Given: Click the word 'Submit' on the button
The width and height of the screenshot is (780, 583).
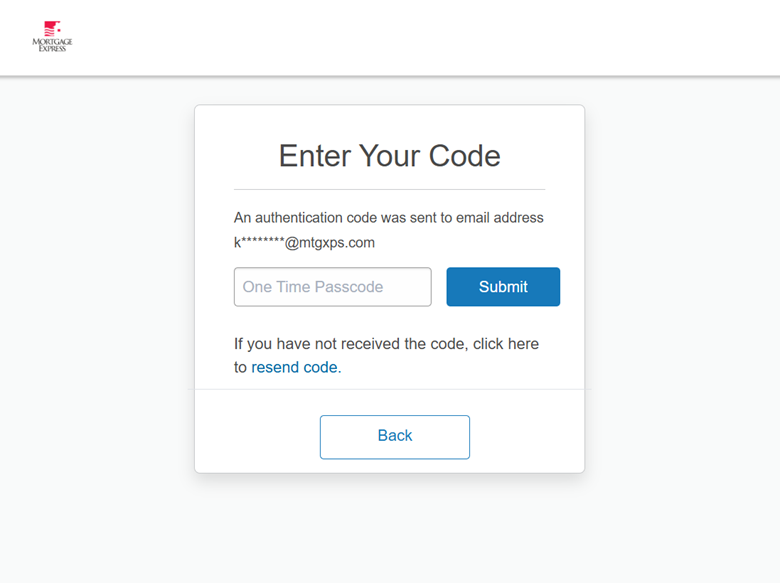Looking at the screenshot, I should click(502, 287).
